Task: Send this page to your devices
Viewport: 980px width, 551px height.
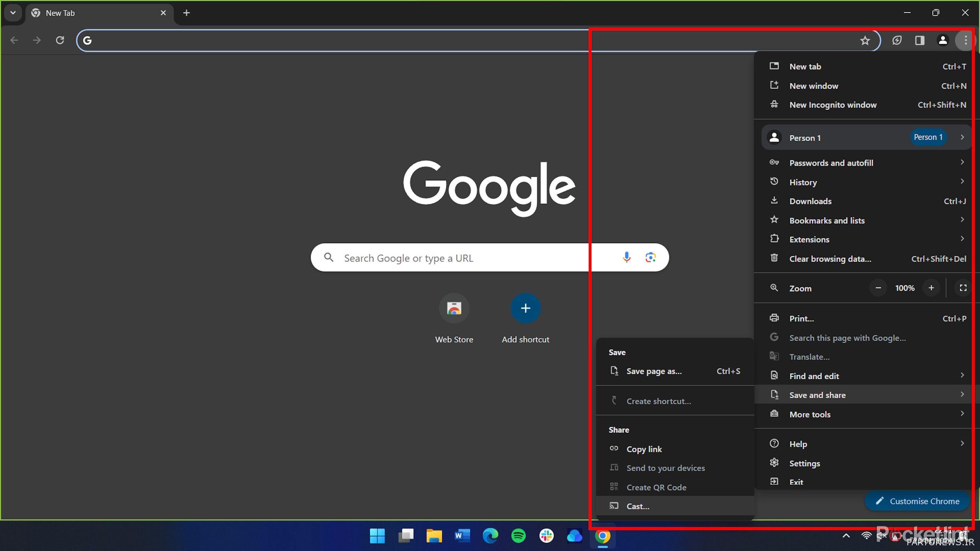Action: point(665,468)
